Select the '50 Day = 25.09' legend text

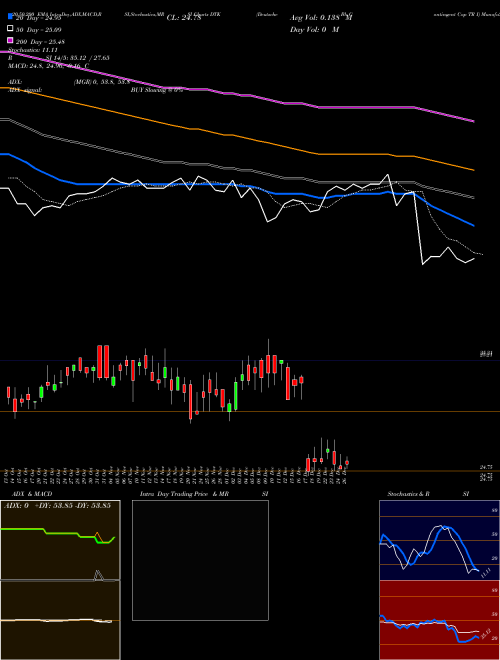39,30
